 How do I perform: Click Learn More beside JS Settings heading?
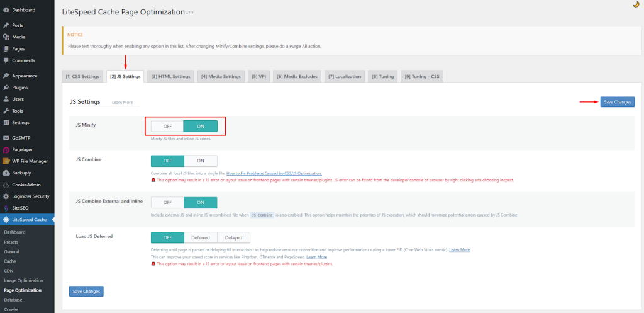pos(123,103)
